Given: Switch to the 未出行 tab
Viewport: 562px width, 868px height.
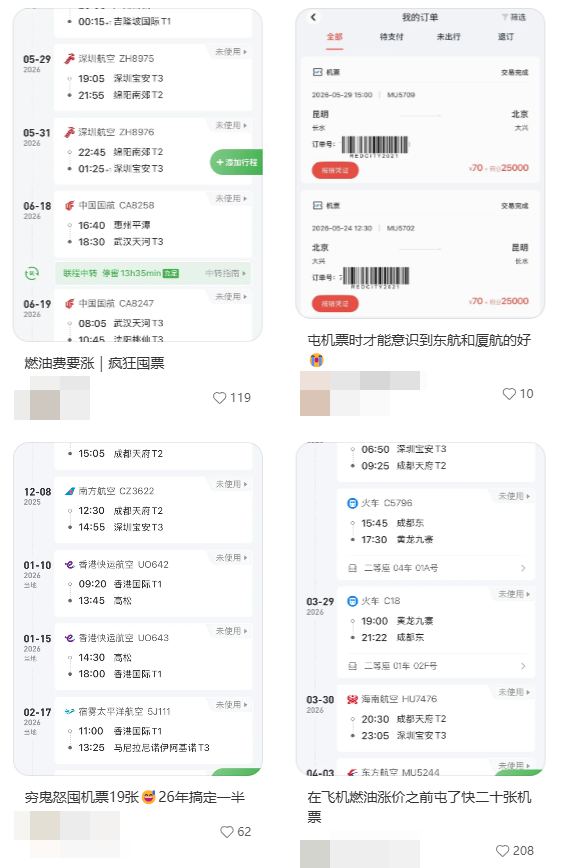Looking at the screenshot, I should 448,37.
